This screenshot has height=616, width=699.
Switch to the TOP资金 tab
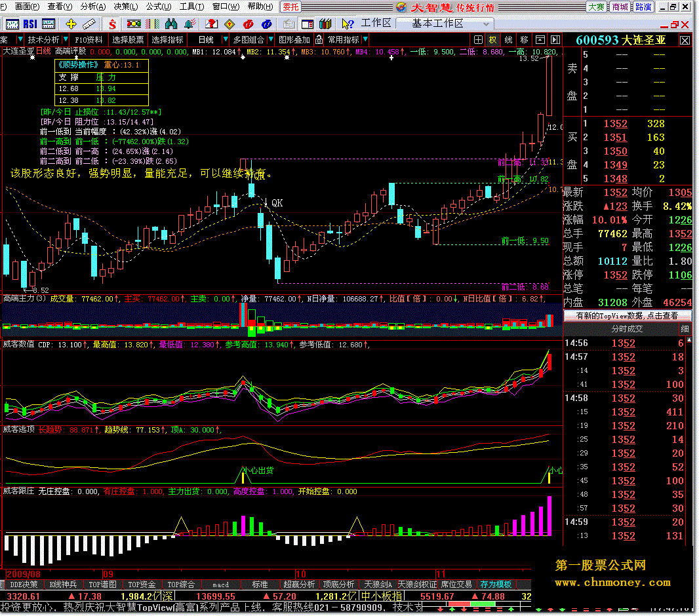pos(142,585)
